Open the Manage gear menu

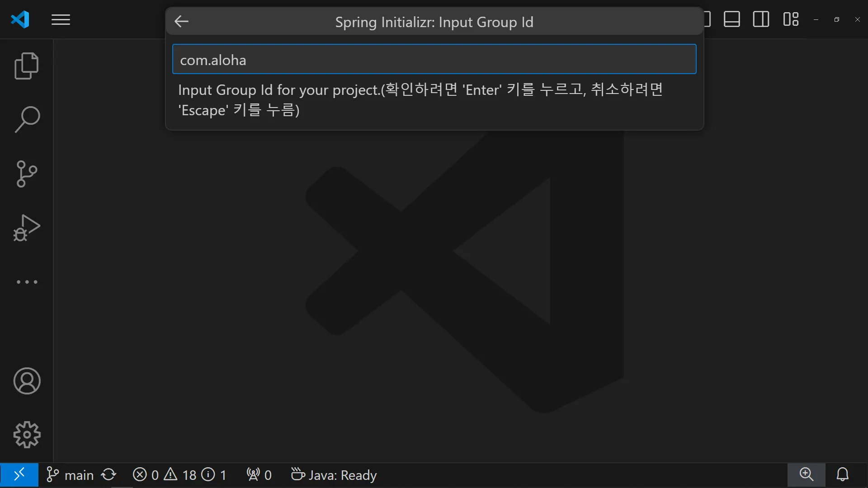tap(27, 435)
